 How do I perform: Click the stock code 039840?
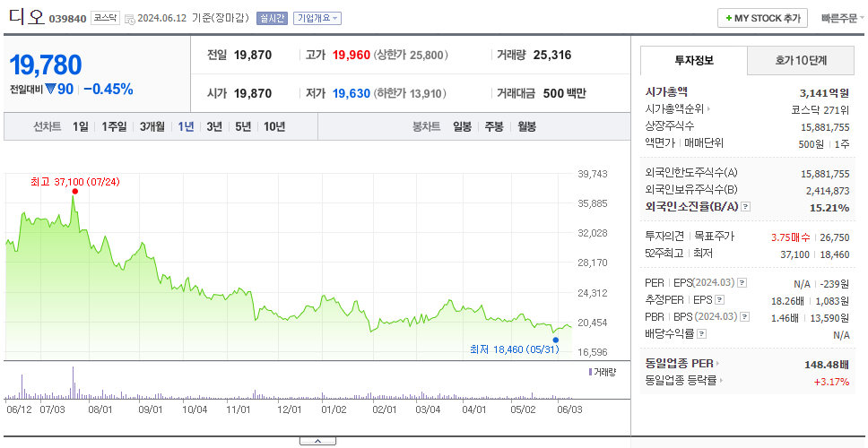click(67, 20)
